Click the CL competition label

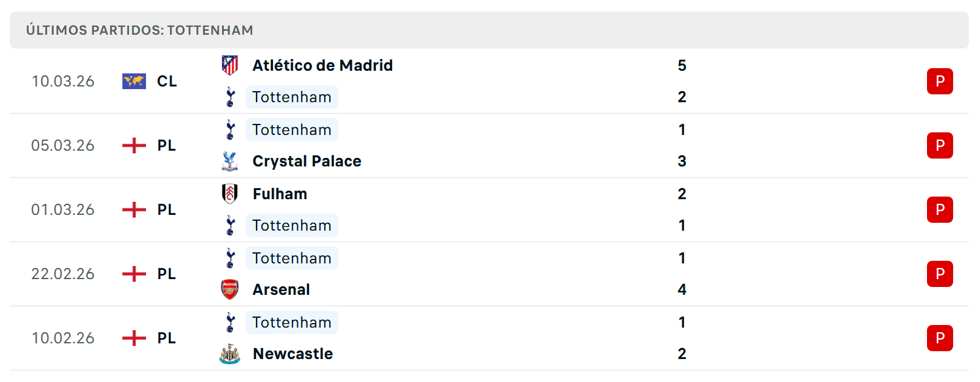(x=167, y=81)
